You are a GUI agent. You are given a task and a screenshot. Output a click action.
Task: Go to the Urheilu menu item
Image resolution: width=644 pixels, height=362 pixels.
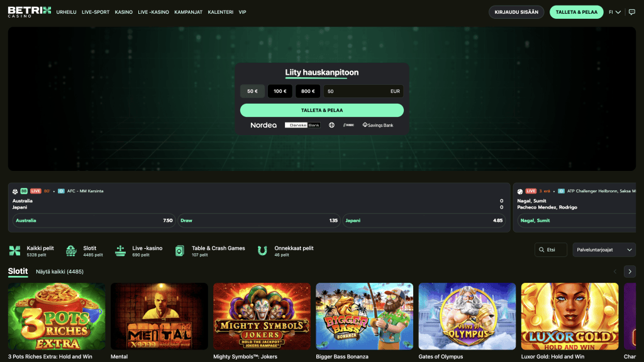click(66, 12)
